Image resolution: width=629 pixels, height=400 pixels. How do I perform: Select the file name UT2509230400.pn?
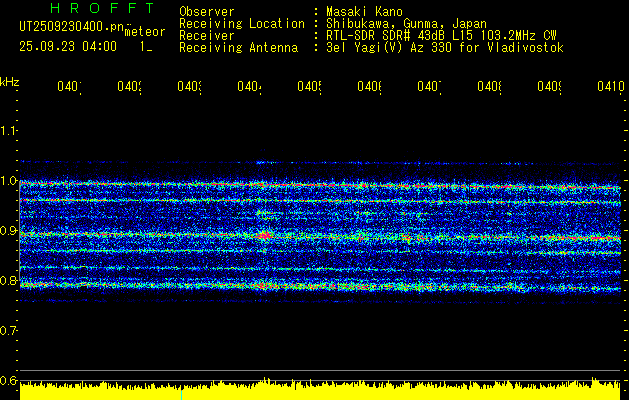72,27
